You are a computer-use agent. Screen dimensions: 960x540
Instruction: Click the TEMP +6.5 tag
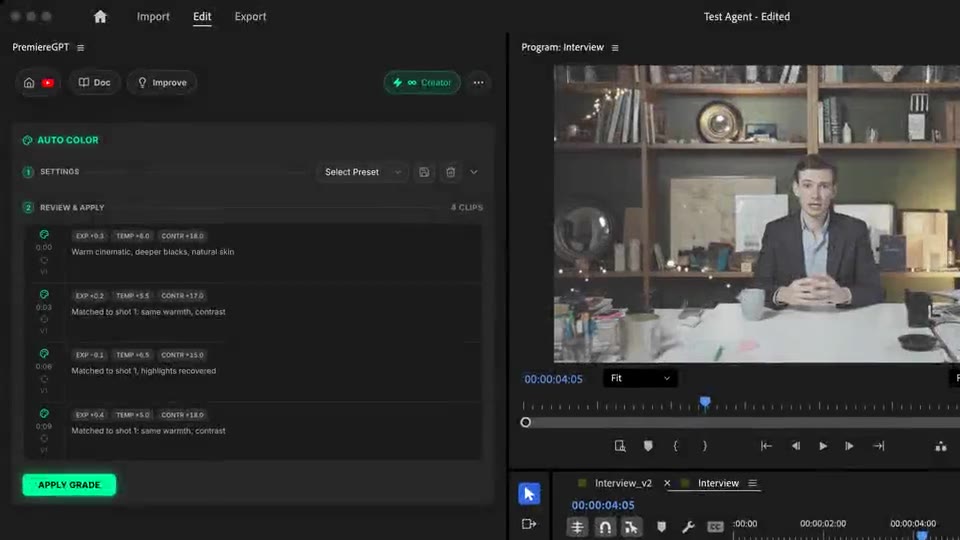click(x=132, y=355)
